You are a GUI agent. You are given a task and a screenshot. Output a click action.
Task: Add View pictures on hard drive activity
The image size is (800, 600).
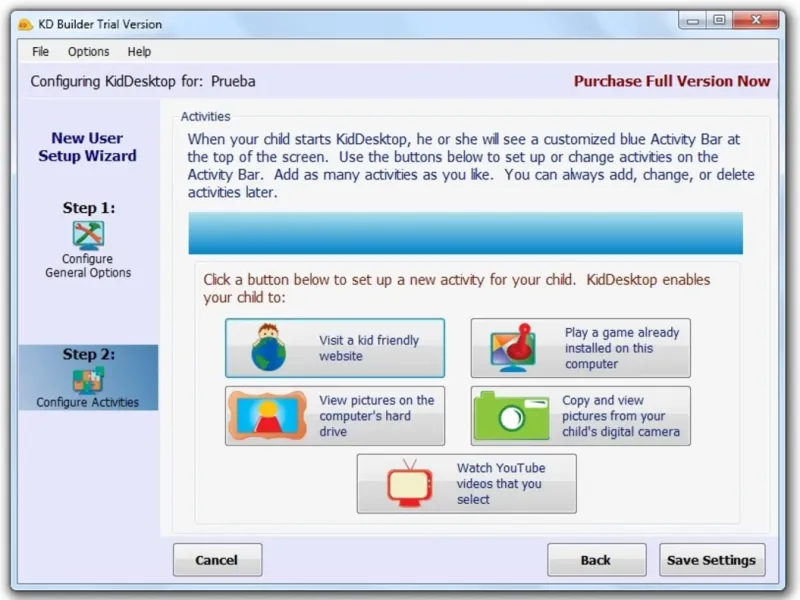[x=335, y=416]
